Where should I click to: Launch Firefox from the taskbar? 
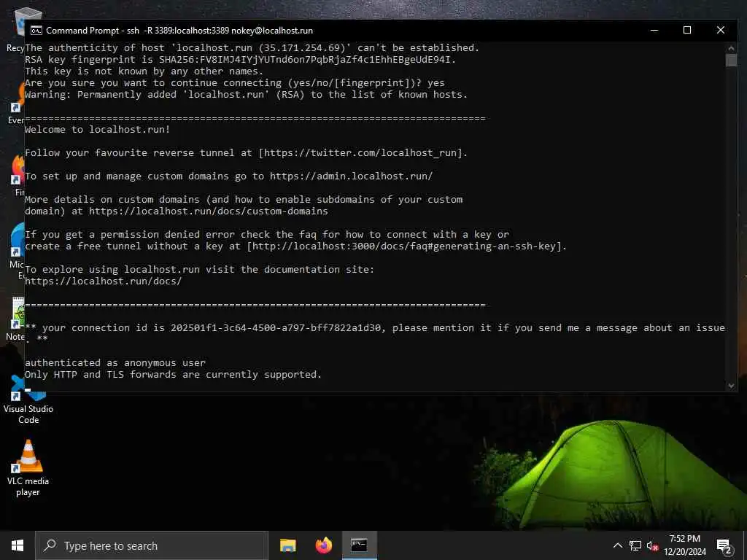(323, 545)
